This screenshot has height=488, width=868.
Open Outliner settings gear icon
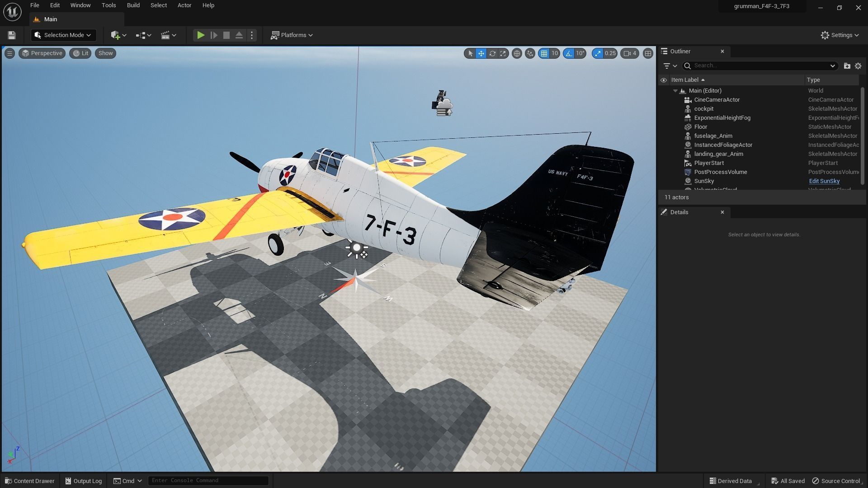click(x=858, y=66)
